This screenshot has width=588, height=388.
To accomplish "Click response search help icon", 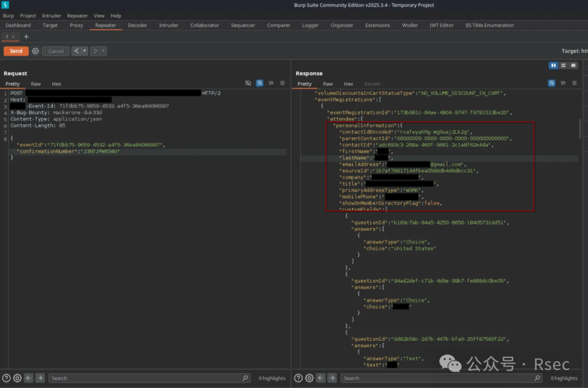I will (298, 378).
